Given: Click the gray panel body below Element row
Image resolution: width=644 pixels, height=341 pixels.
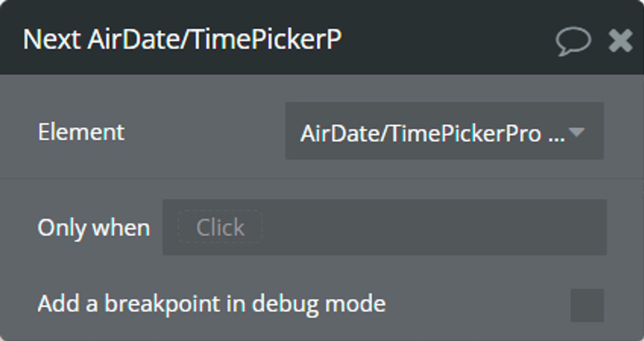Looking at the screenshot, I should point(322,188).
